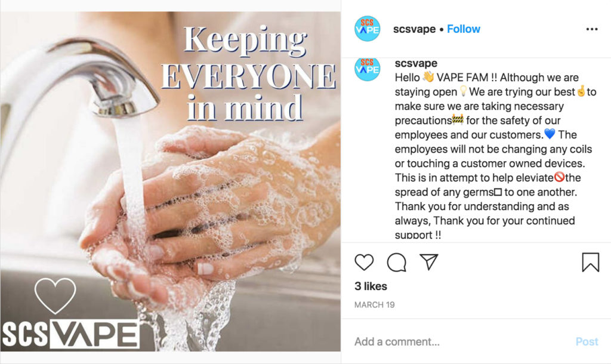Viewport: 611px width, 364px height.
Task: Click the SCS VAPE logo in the image
Action: click(70, 334)
